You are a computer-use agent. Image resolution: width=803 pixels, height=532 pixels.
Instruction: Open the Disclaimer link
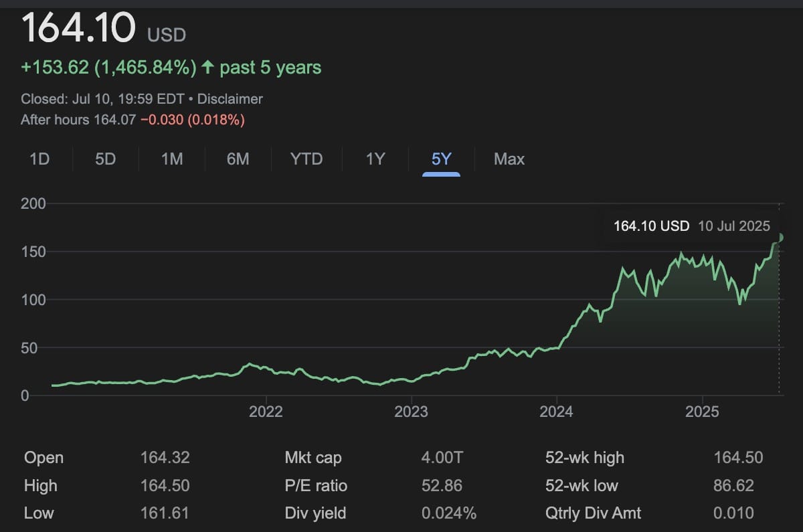tap(230, 99)
